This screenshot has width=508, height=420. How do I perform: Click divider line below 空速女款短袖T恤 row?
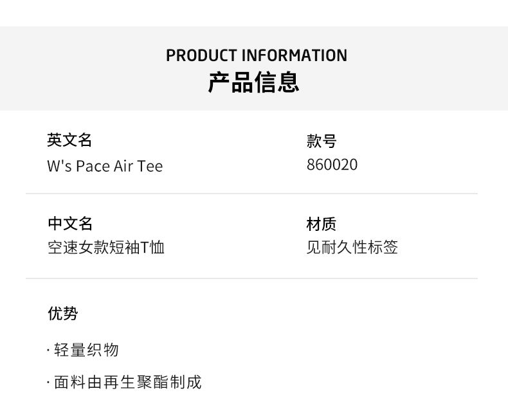[x=251, y=278]
